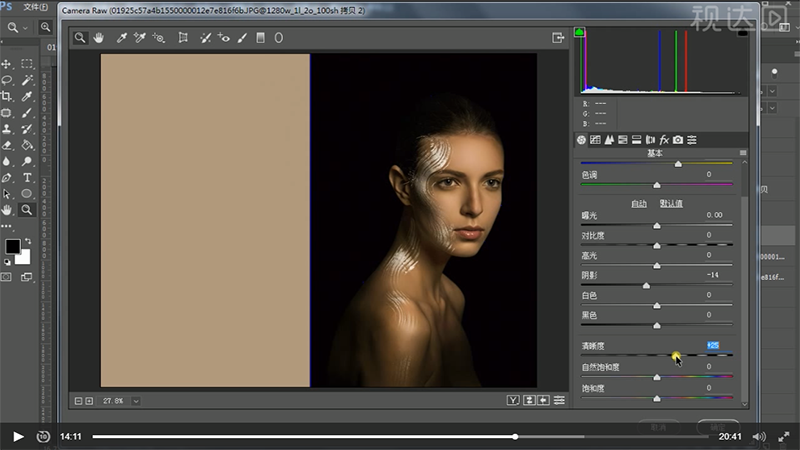Select Photoshop Clone Stamp tool
Viewport: 800px width, 450px height.
coord(7,129)
